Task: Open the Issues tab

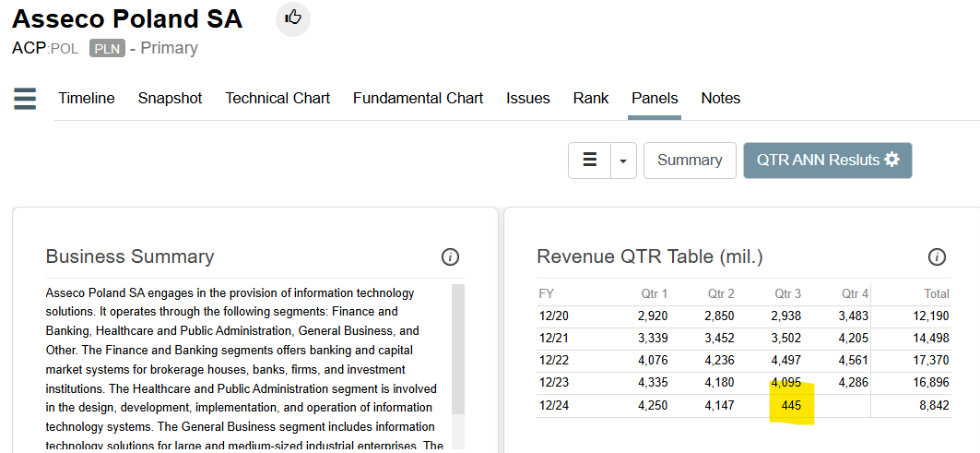Action: 527,99
